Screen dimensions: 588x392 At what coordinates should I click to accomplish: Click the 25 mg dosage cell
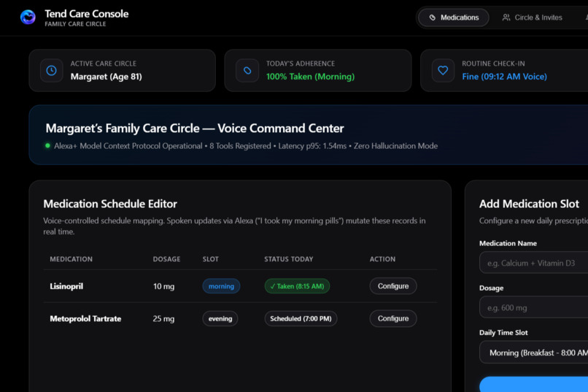(x=163, y=318)
